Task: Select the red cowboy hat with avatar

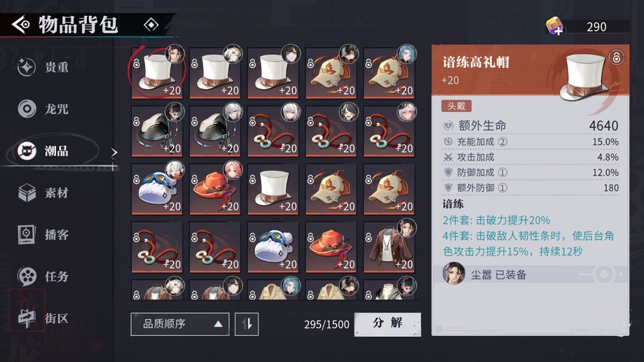Action: [215, 189]
